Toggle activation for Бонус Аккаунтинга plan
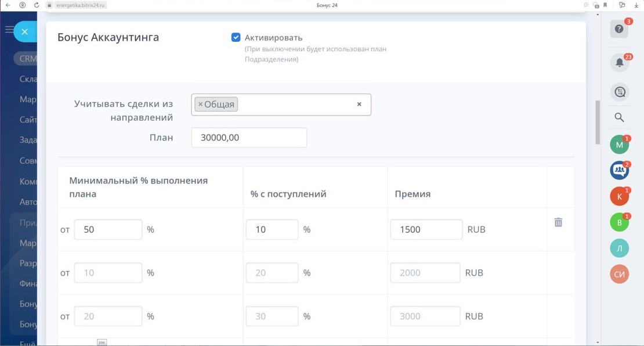This screenshot has height=346, width=644. [236, 37]
